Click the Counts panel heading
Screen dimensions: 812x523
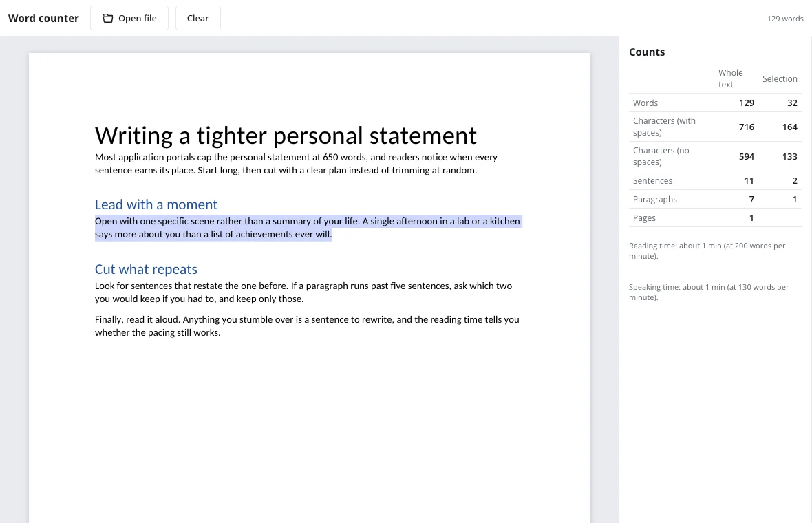pos(647,52)
